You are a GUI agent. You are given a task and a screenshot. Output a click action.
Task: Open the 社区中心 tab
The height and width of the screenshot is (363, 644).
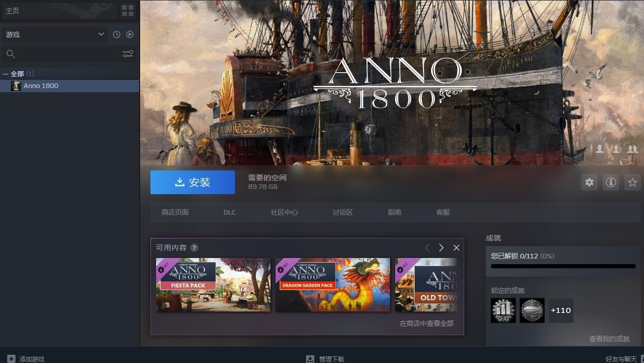tap(284, 212)
